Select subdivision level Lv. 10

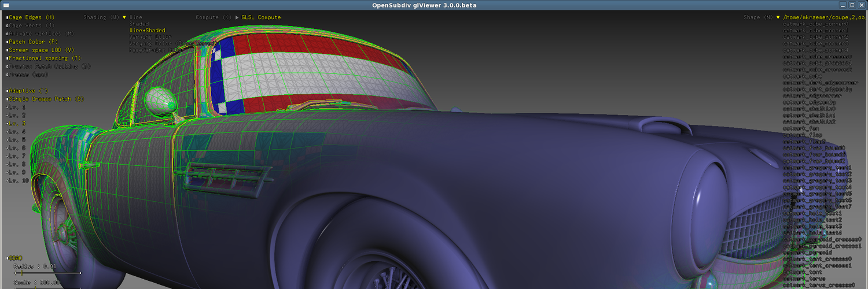18,180
